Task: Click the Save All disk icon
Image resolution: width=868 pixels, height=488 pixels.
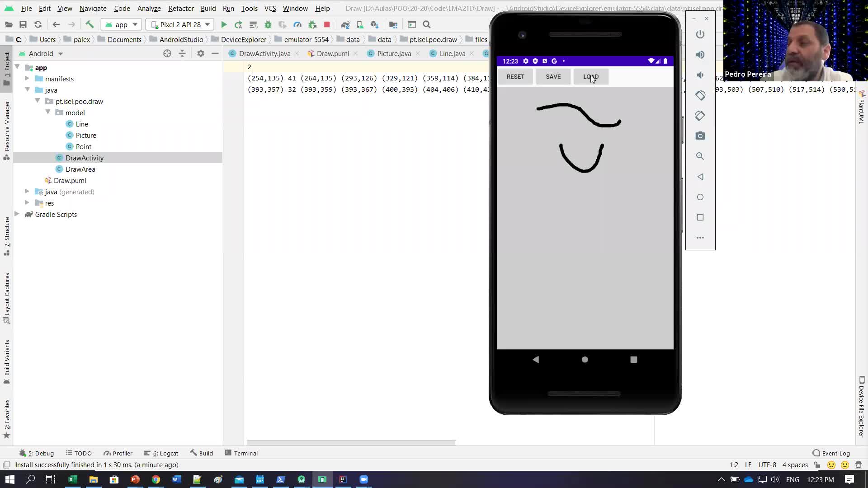Action: click(23, 24)
